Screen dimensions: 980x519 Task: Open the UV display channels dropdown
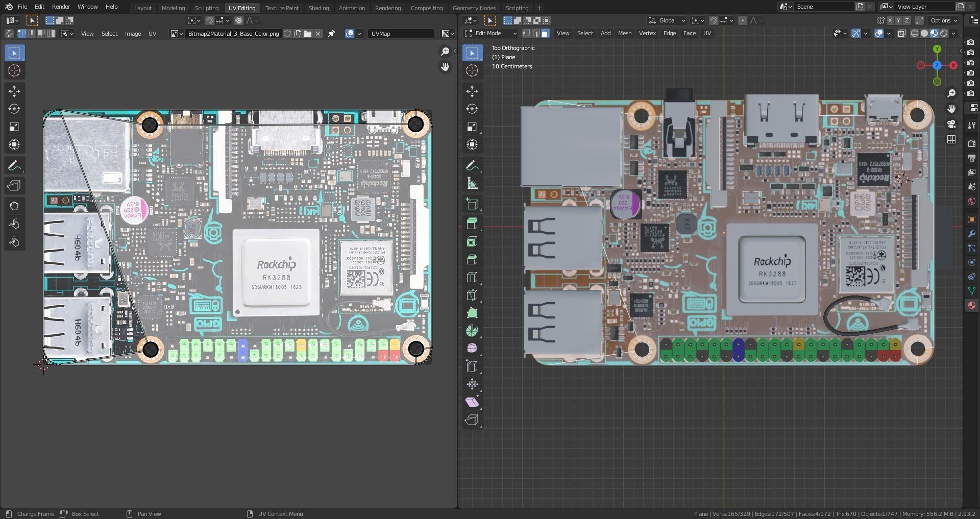(448, 34)
